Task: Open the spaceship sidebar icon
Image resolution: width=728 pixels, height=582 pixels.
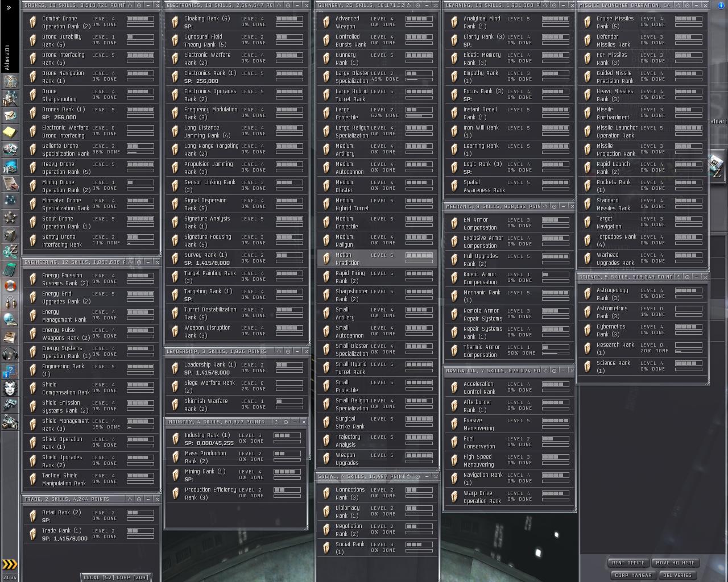Action: (10, 405)
